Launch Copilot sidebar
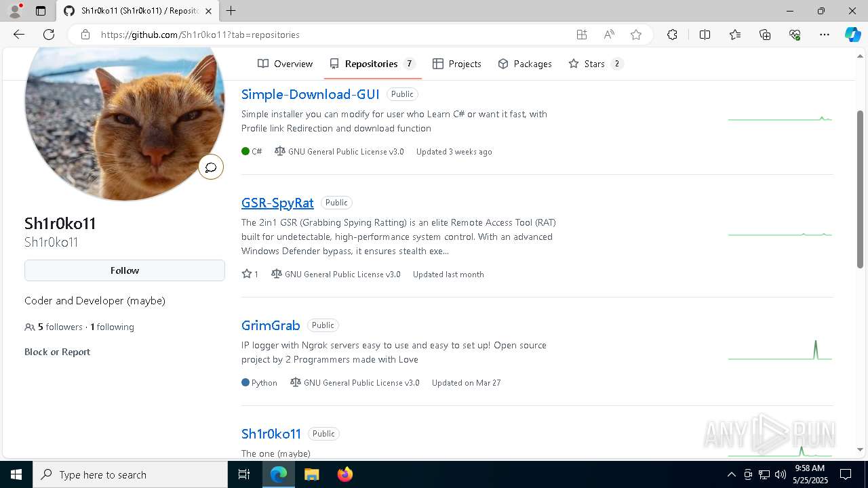This screenshot has width=868, height=488. click(x=852, y=35)
